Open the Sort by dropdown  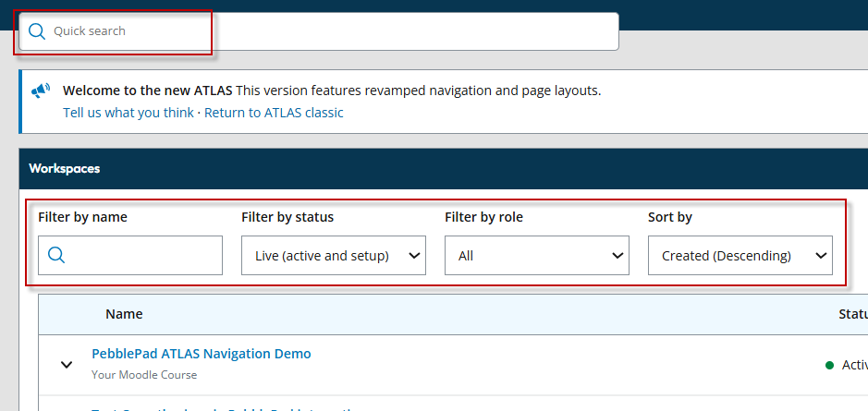tap(740, 255)
